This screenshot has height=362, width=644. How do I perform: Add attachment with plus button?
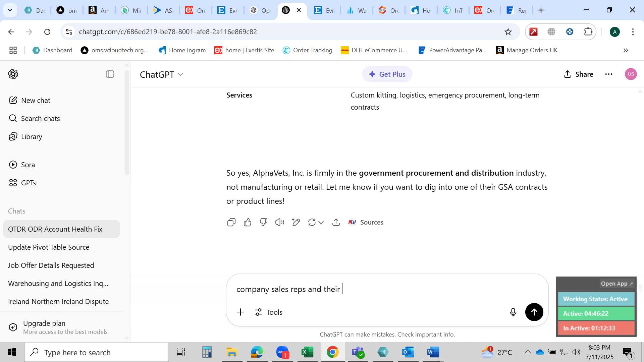[x=240, y=312]
